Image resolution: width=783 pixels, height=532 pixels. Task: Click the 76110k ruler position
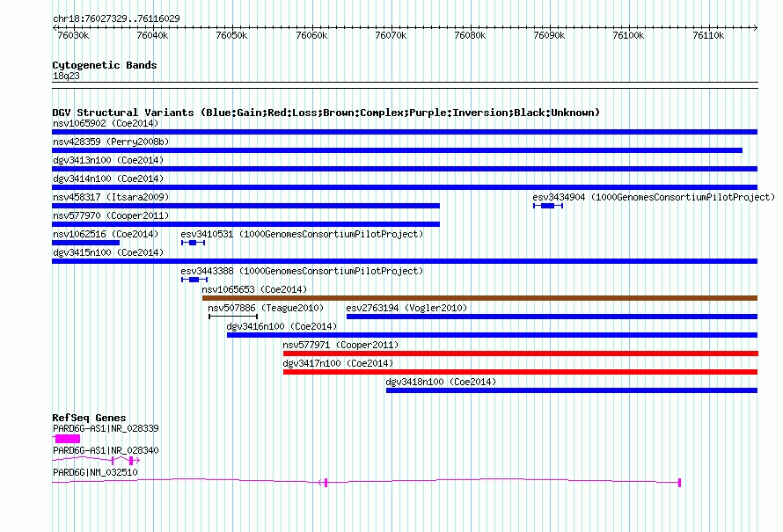point(708,35)
